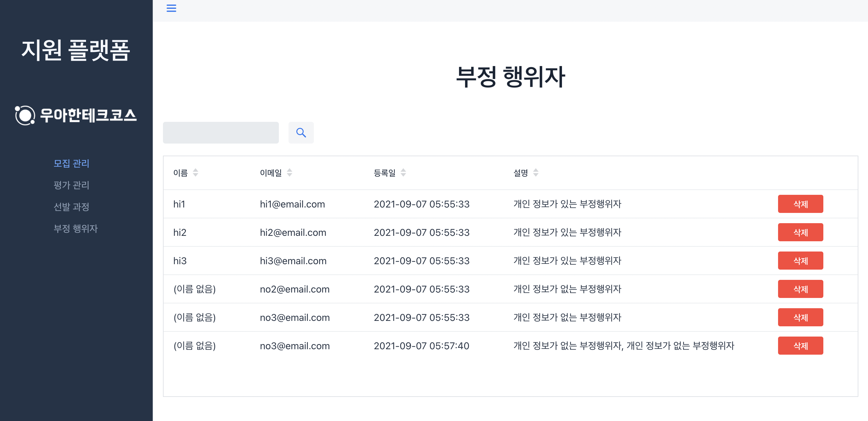Screen dimensions: 868x421
Task: Click inside the search input field
Action: [221, 133]
